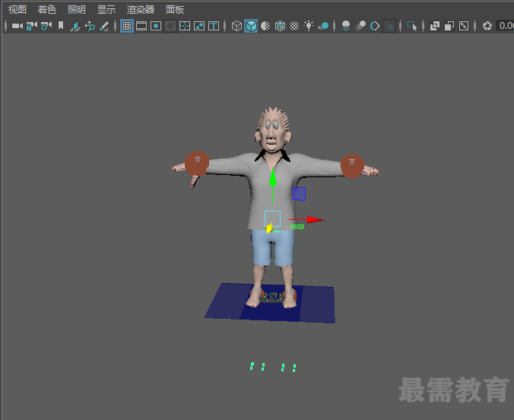Open the 视图 panel menu
This screenshot has width=514, height=420.
[x=17, y=10]
